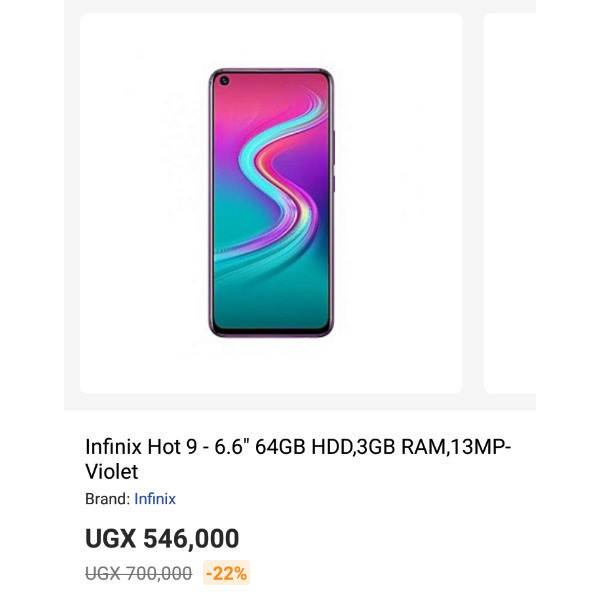Image resolution: width=600 pixels, height=600 pixels.
Task: Click the power button on the phone's side
Action: click(x=334, y=184)
